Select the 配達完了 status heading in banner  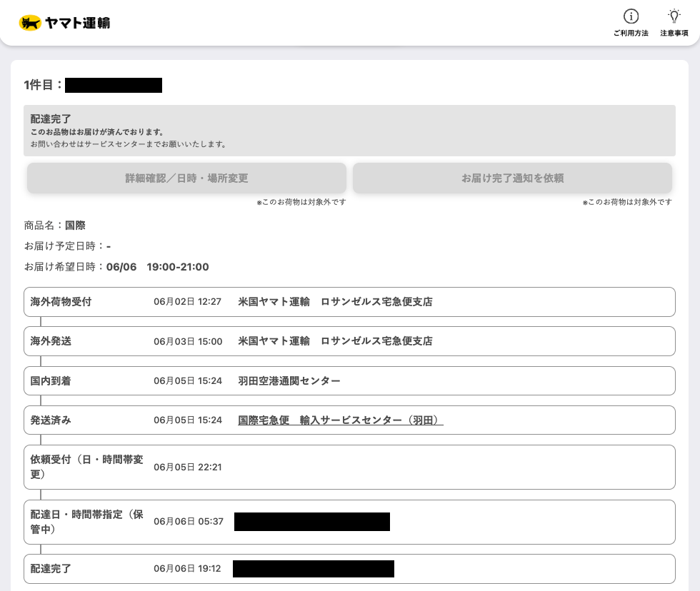point(51,119)
